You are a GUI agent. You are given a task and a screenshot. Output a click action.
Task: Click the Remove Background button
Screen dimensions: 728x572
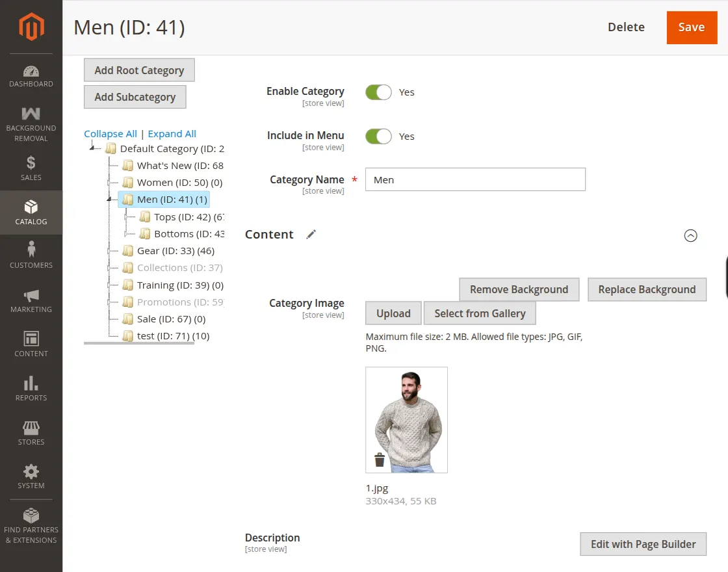point(519,289)
